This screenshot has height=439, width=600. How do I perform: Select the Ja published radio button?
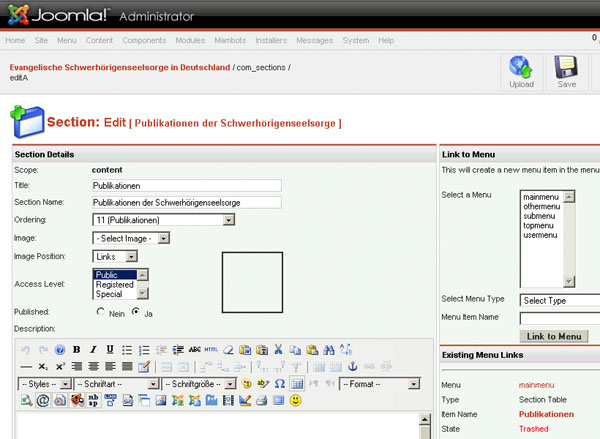pos(136,312)
